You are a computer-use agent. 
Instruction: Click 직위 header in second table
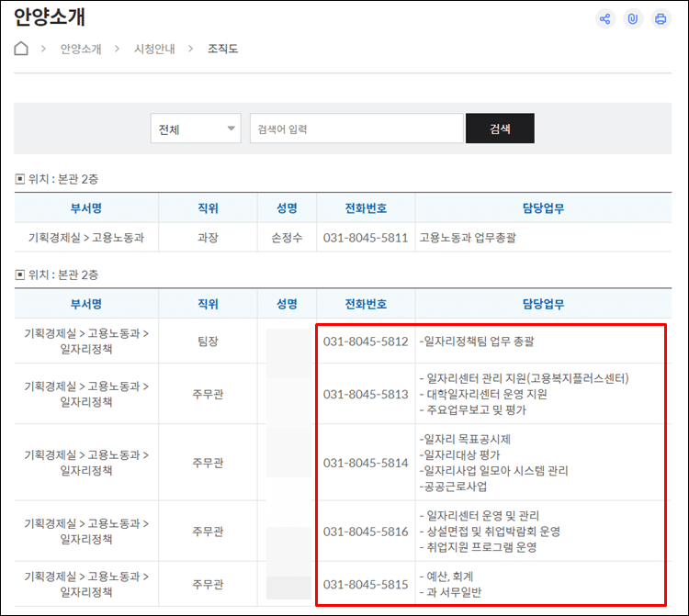[208, 304]
